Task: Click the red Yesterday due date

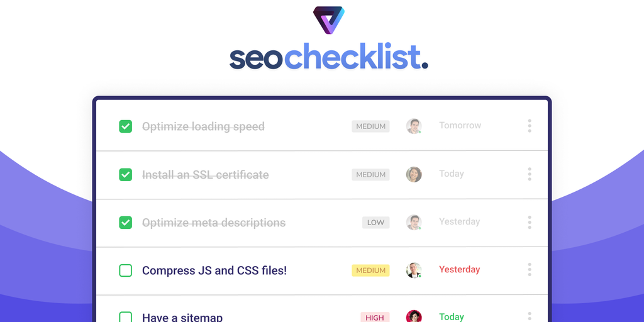Action: [459, 270]
